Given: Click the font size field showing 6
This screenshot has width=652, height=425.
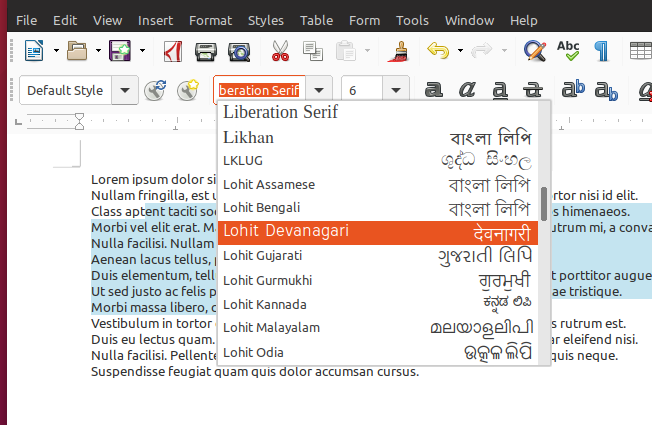Looking at the screenshot, I should click(362, 90).
